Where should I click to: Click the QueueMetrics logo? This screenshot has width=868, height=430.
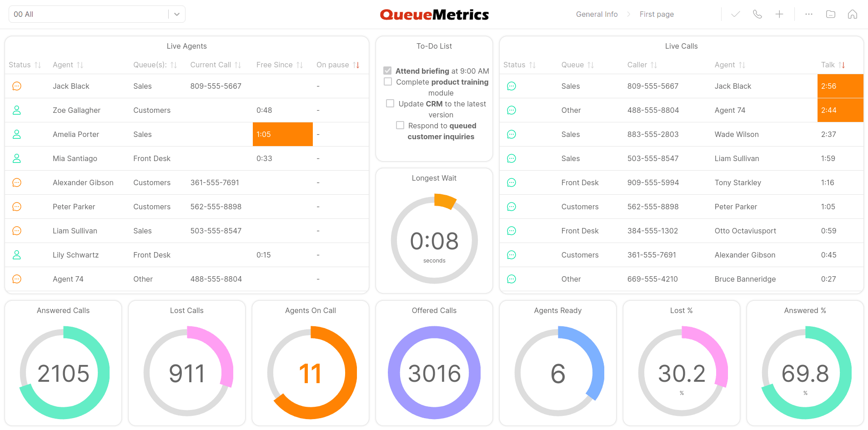click(x=434, y=14)
